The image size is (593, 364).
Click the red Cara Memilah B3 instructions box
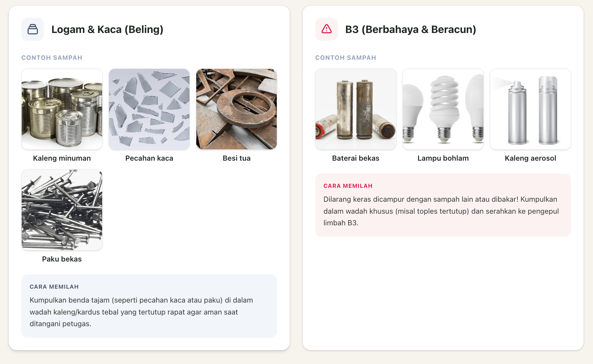pyautogui.click(x=443, y=205)
